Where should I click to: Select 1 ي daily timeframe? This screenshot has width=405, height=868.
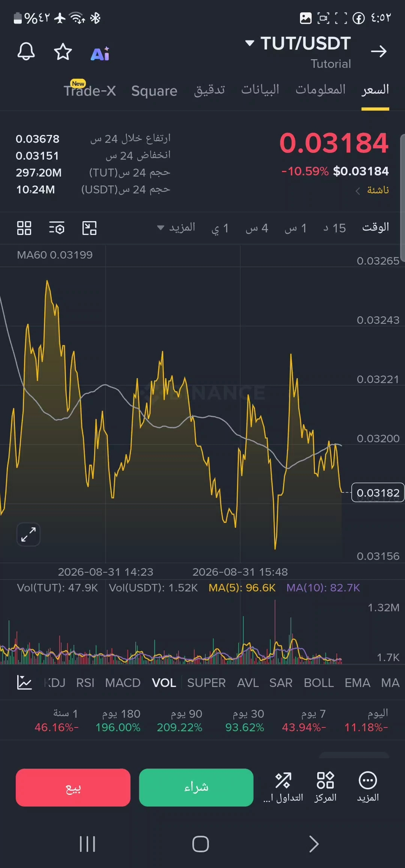pos(220,228)
